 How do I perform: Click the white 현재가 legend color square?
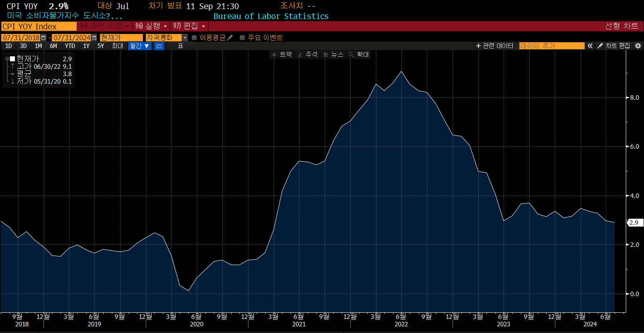(x=12, y=59)
